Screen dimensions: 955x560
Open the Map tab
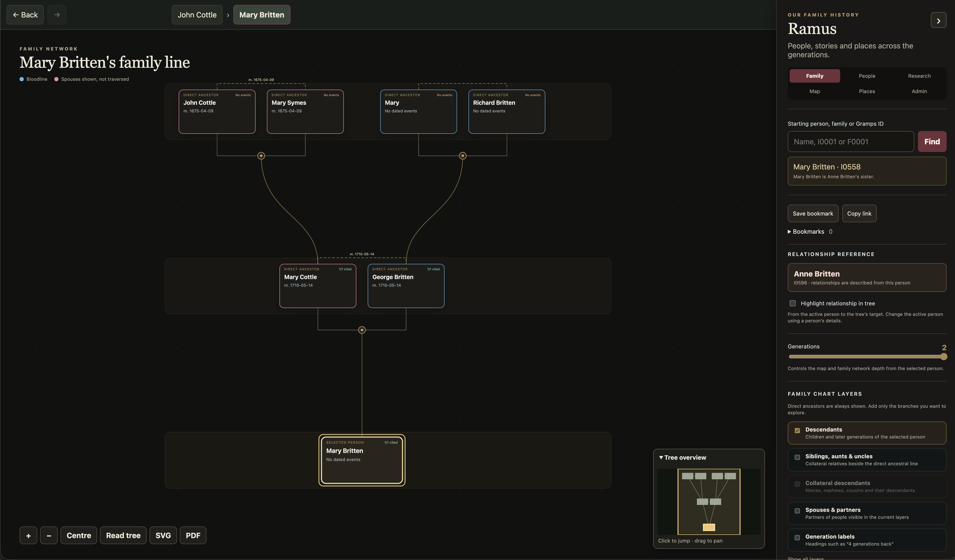(815, 91)
